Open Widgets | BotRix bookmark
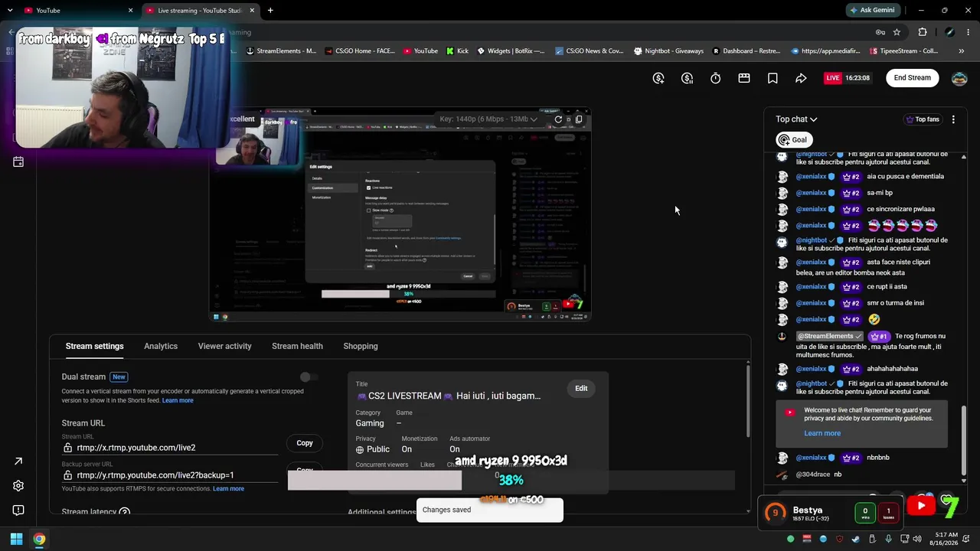The height and width of the screenshot is (551, 980). tap(511, 51)
